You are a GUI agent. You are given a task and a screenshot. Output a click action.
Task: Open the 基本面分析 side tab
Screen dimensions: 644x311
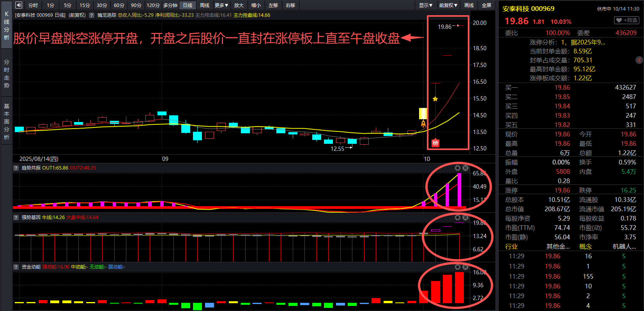point(7,122)
